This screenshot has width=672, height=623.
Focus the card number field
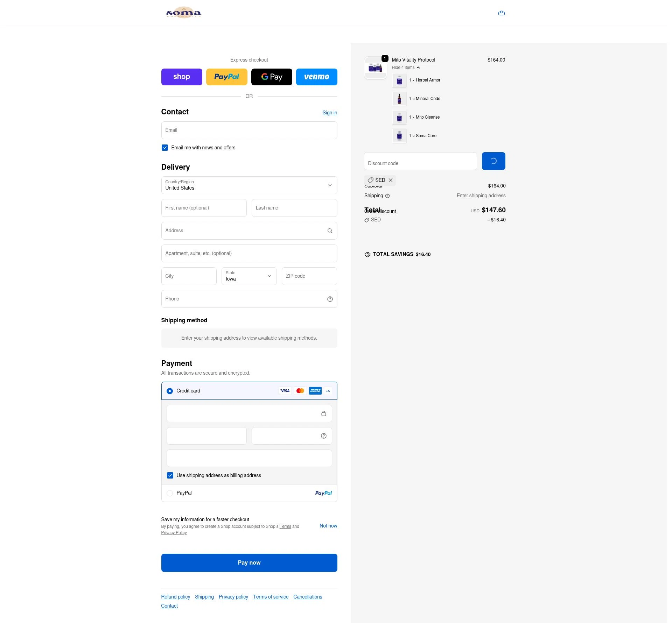249,413
